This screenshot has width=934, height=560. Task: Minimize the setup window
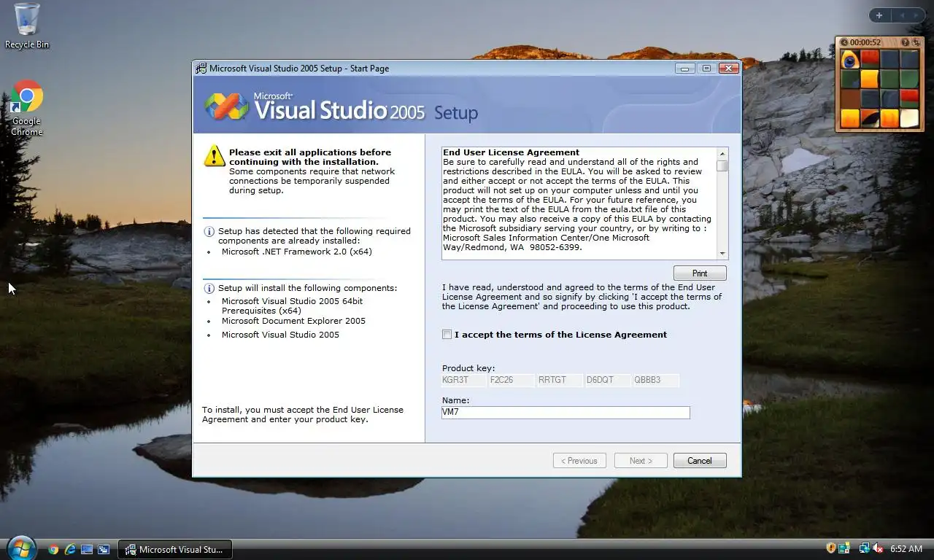[x=684, y=69]
